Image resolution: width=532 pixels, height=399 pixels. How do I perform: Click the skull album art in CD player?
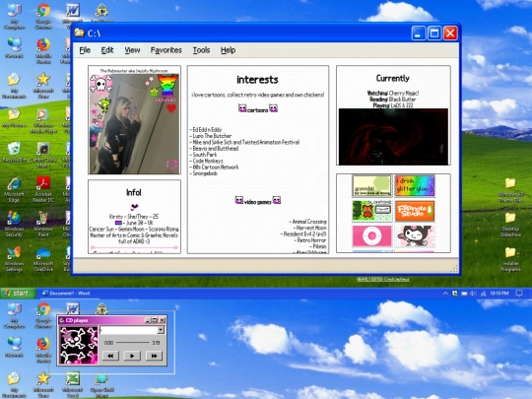tap(79, 345)
